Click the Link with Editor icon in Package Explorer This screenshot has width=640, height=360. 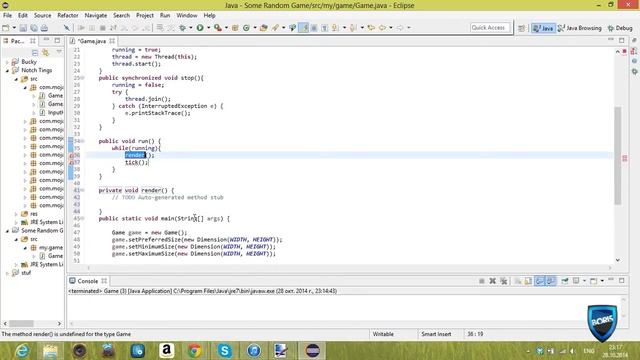45,52
